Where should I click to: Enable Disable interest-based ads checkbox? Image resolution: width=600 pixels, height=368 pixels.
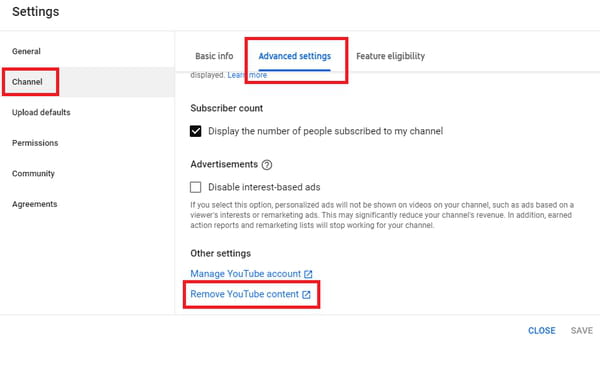click(x=196, y=187)
